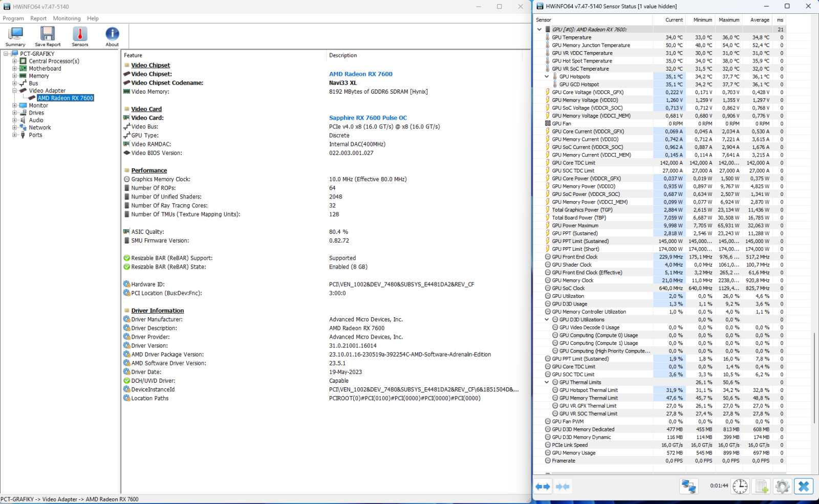819x504 pixels.
Task: Select Audio in the tree
Action: [36, 120]
